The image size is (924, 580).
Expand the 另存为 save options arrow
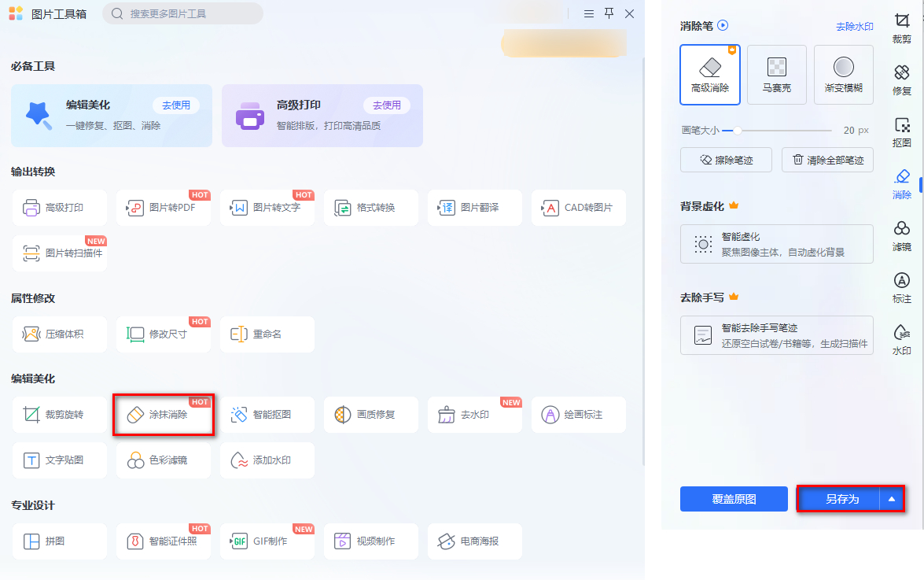pyautogui.click(x=891, y=498)
